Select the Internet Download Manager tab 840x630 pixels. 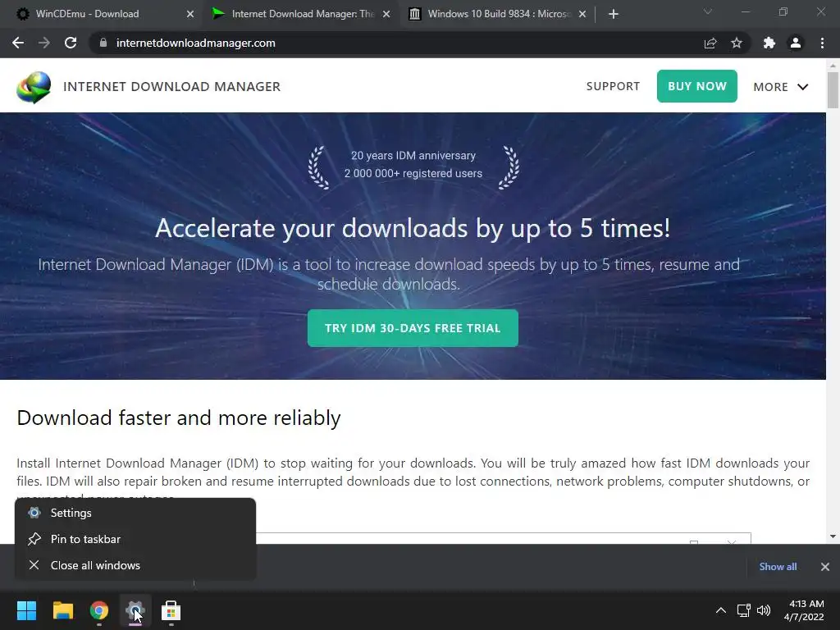point(303,14)
